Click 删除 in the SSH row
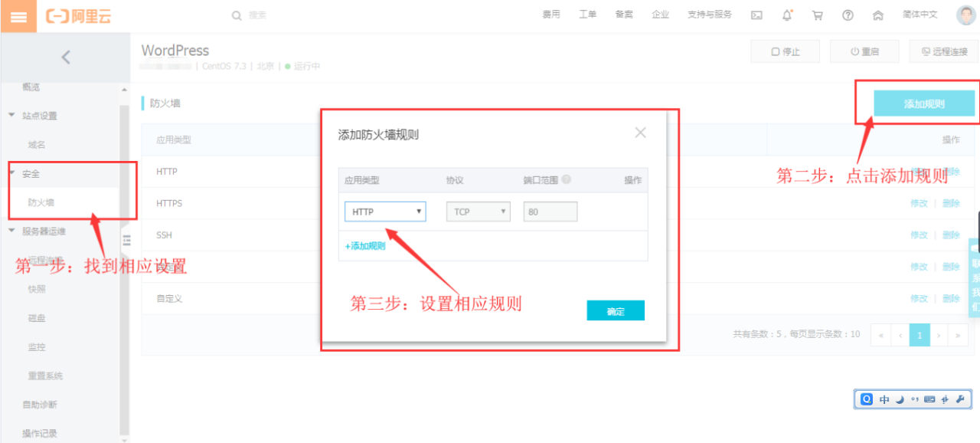 951,235
